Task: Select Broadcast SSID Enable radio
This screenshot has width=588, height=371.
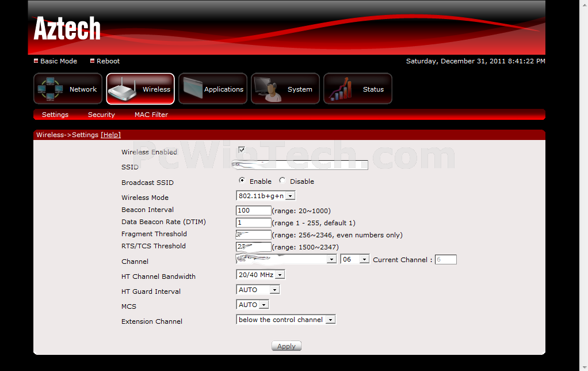Action: (x=242, y=181)
